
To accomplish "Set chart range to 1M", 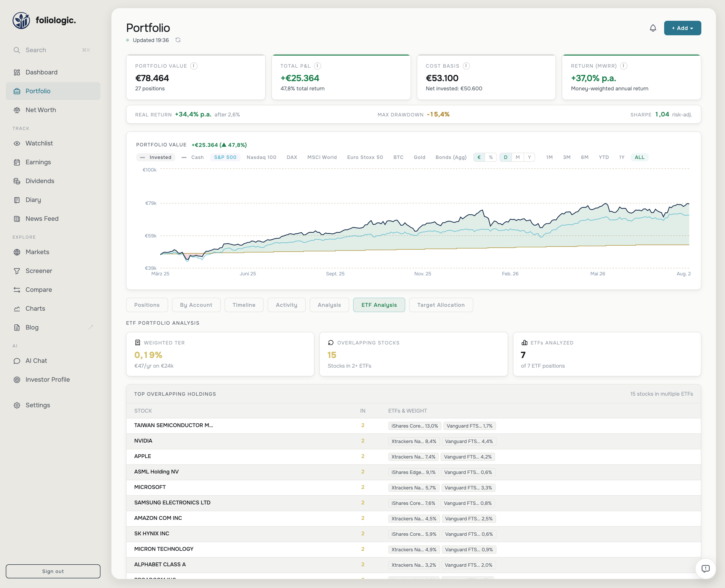I will pyautogui.click(x=549, y=157).
